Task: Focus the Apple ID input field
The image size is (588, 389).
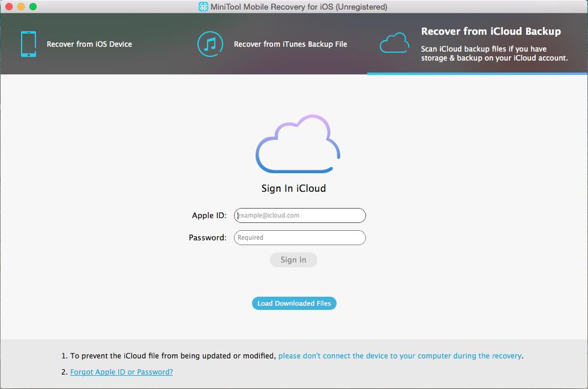Action: (x=299, y=216)
